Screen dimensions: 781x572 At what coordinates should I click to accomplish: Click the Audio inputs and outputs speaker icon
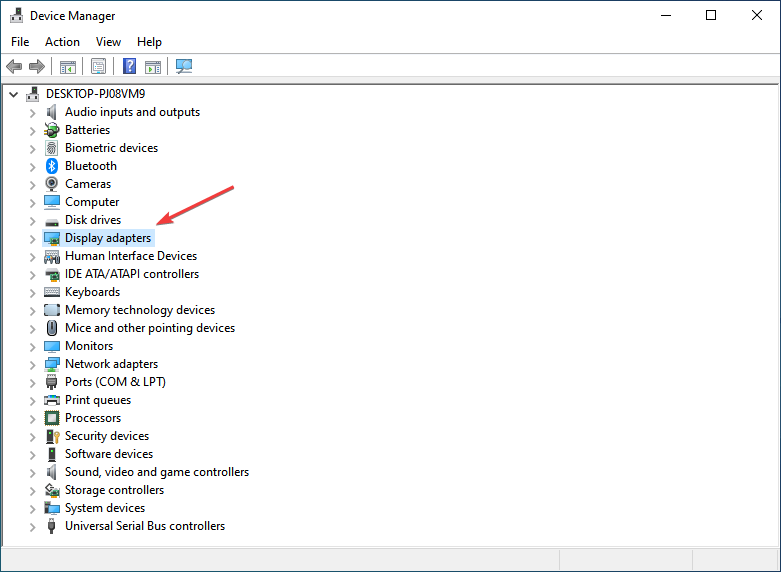point(52,112)
